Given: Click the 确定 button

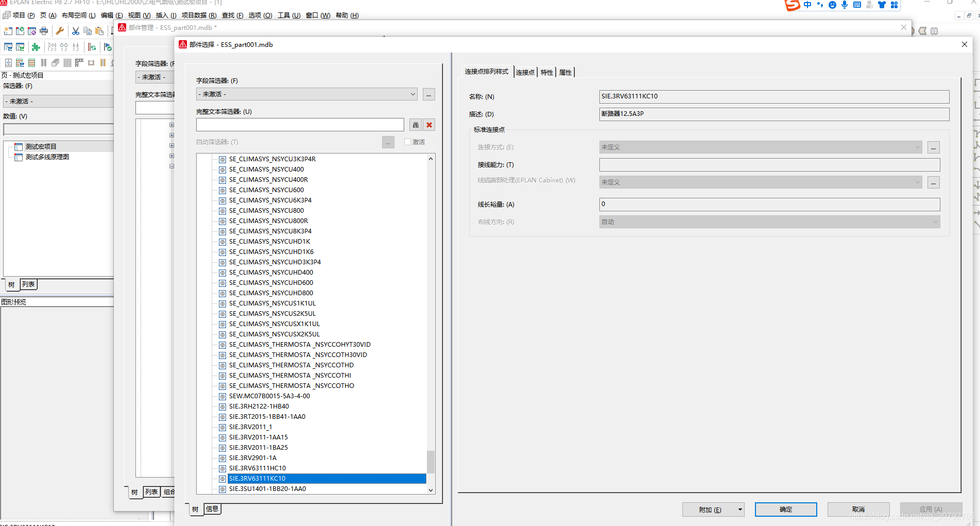Looking at the screenshot, I should click(786, 510).
